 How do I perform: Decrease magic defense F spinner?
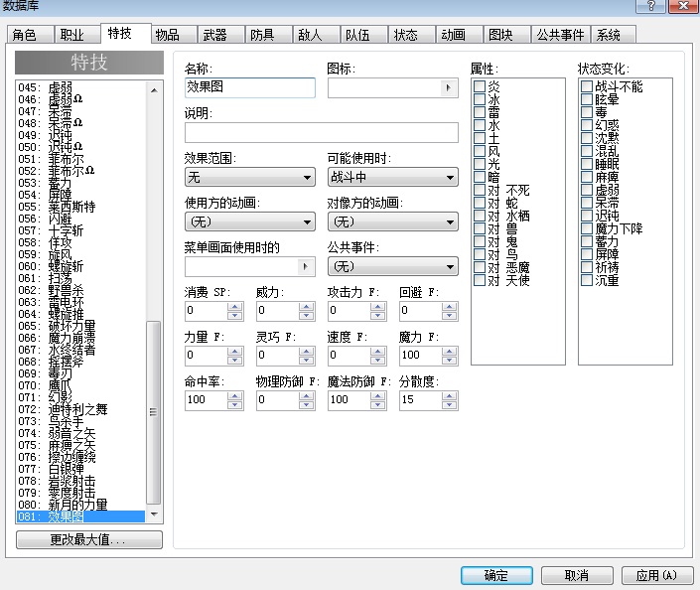pyautogui.click(x=377, y=405)
